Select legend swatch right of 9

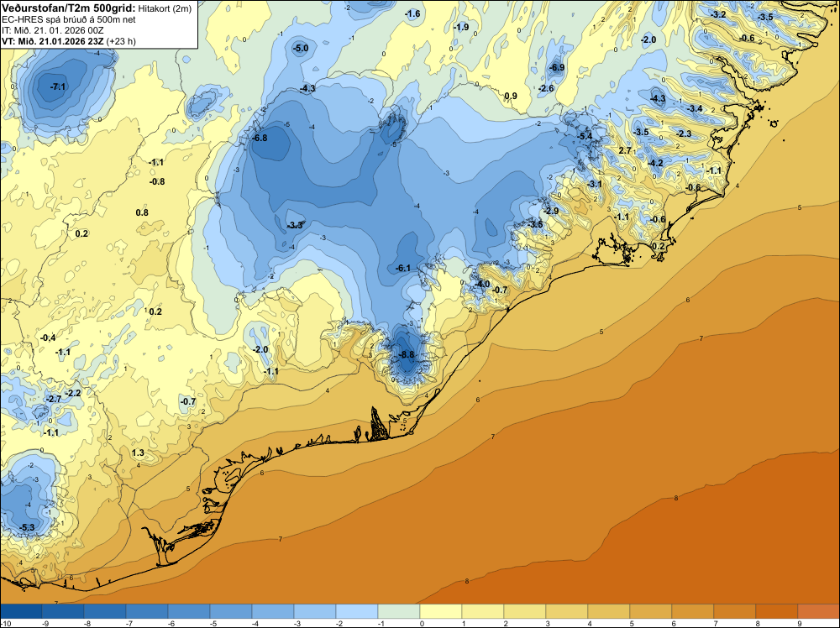tap(818, 611)
